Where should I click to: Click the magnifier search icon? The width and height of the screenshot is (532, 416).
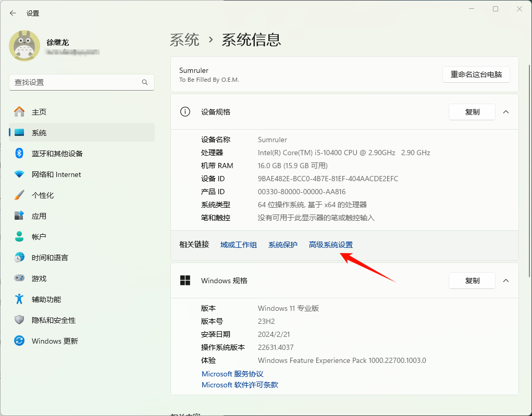145,82
